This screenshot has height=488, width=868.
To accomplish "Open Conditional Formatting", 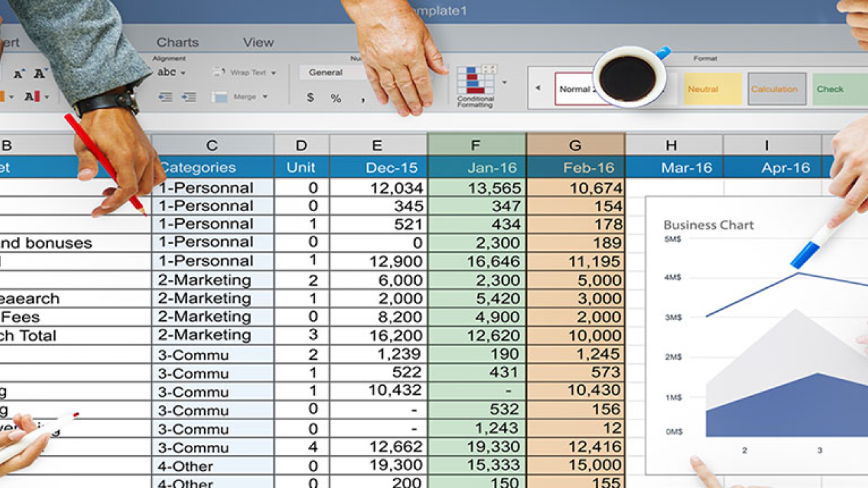I will tap(475, 81).
